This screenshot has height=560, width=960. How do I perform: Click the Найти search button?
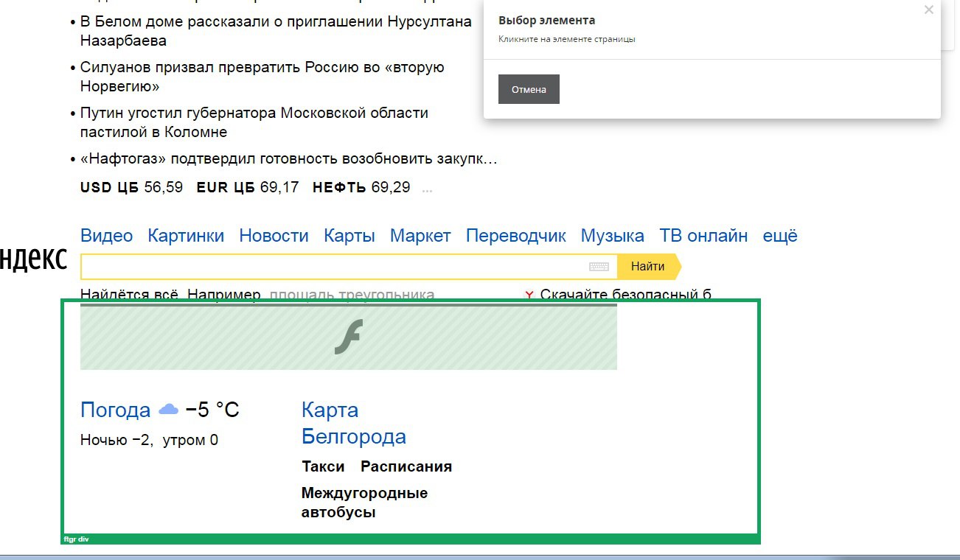click(x=649, y=267)
